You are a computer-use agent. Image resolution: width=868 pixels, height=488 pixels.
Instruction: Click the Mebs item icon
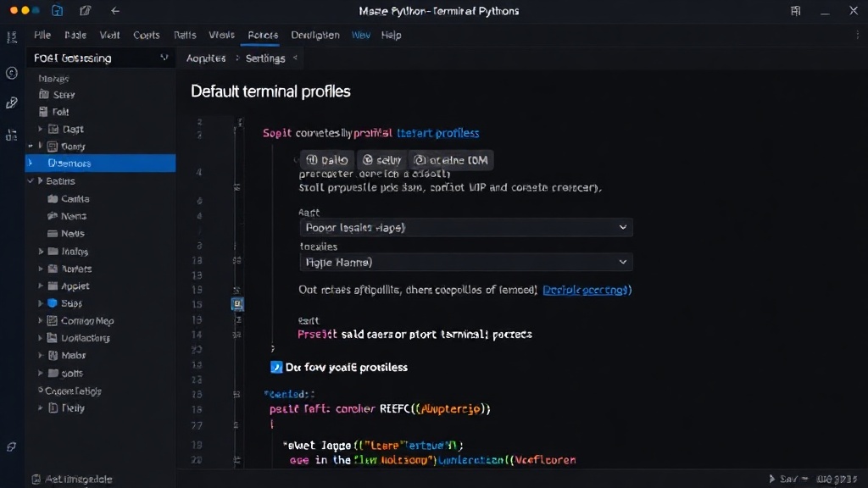coord(53,356)
